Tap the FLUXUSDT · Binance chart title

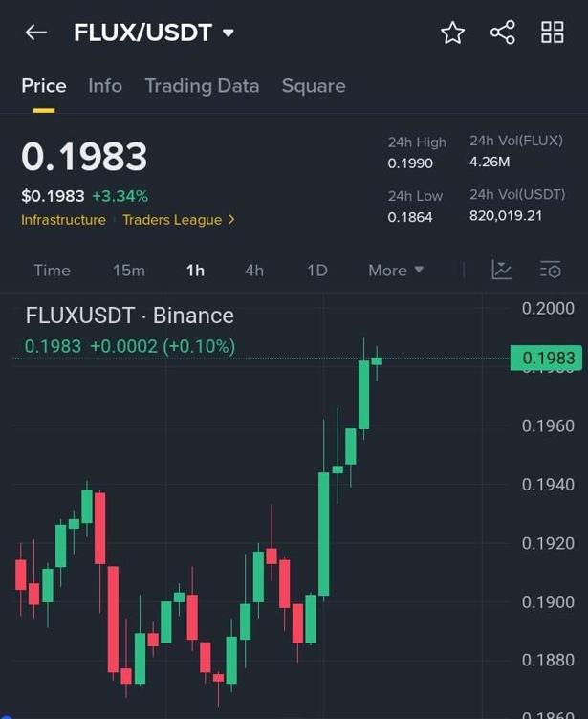pyautogui.click(x=129, y=316)
